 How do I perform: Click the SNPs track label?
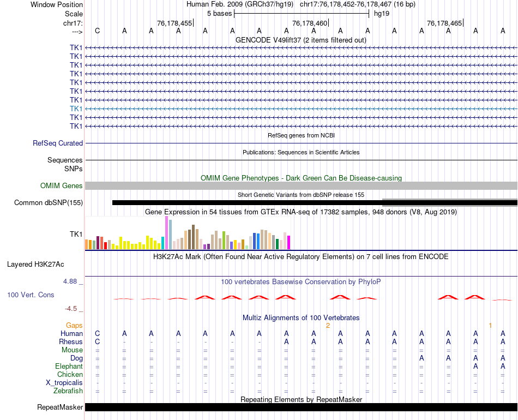tap(74, 169)
